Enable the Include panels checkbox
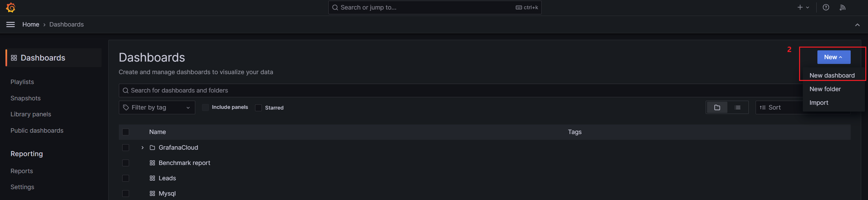This screenshot has height=200, width=868. [205, 107]
